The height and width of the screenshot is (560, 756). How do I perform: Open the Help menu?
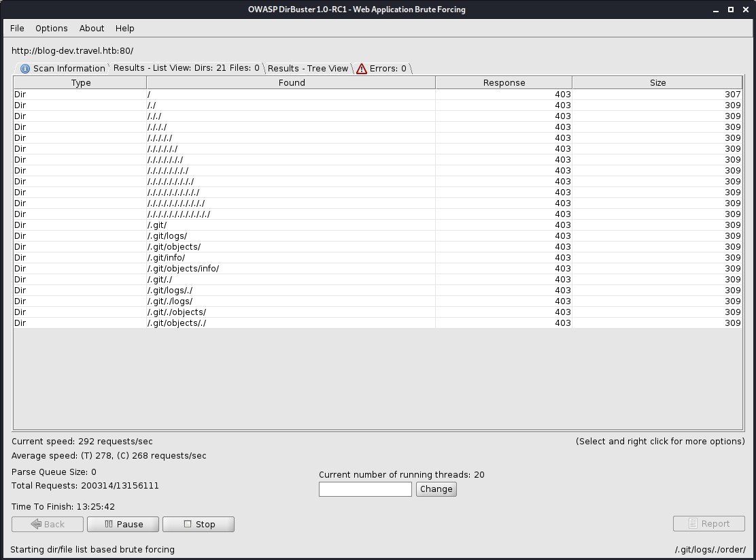(125, 29)
